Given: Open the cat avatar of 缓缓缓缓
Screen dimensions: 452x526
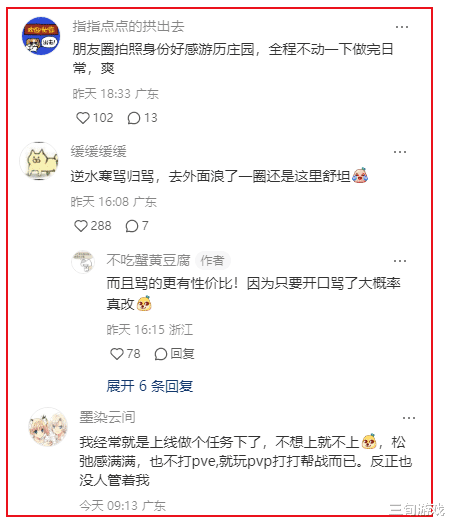Looking at the screenshot, I should coord(39,161).
